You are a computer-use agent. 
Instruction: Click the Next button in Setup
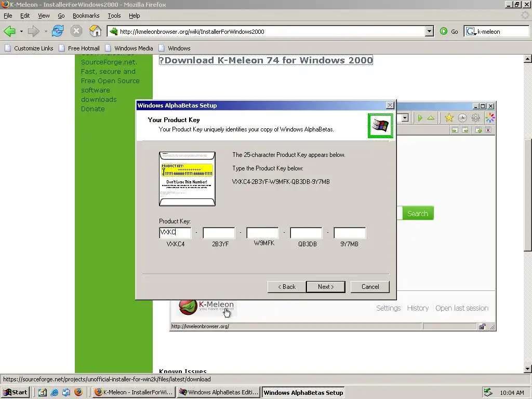(x=326, y=287)
